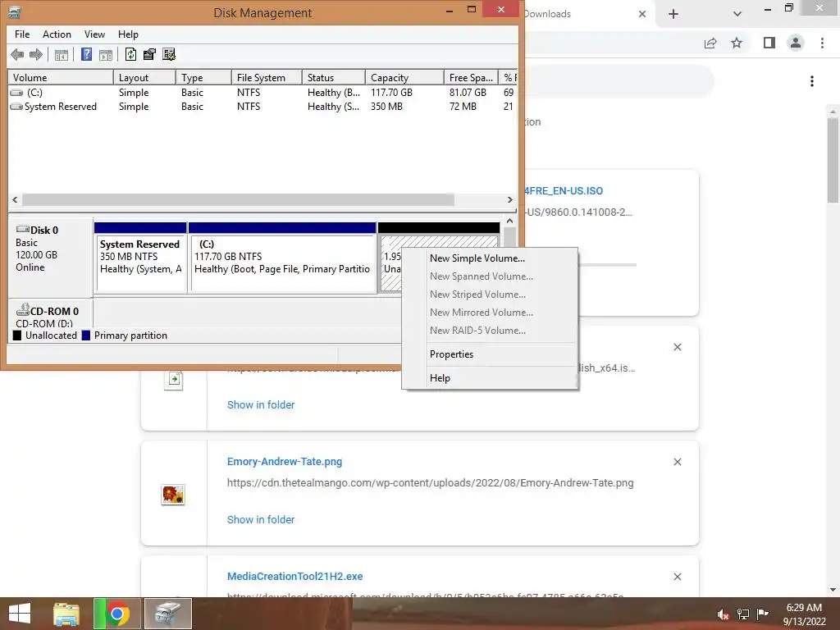Sort by Layout column header
Screen dimensions: 840x630
(x=144, y=78)
